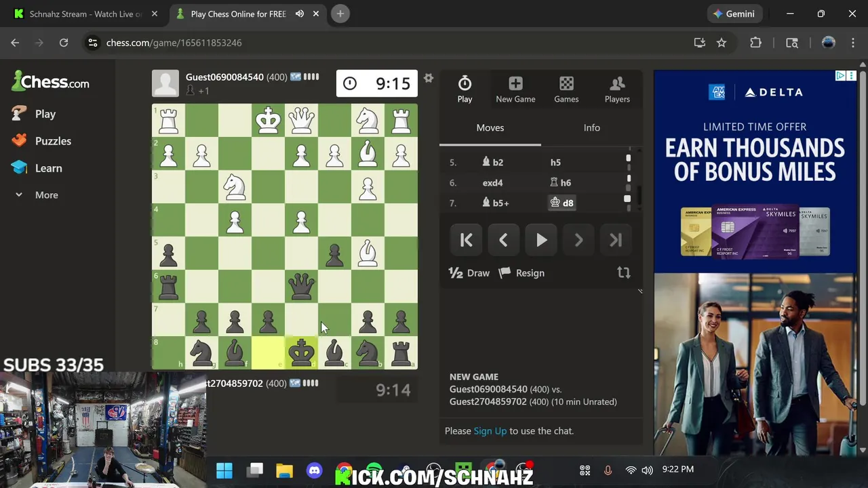Viewport: 868px width, 488px height.
Task: Click the highlighted yellow e8 square
Action: pos(269,353)
